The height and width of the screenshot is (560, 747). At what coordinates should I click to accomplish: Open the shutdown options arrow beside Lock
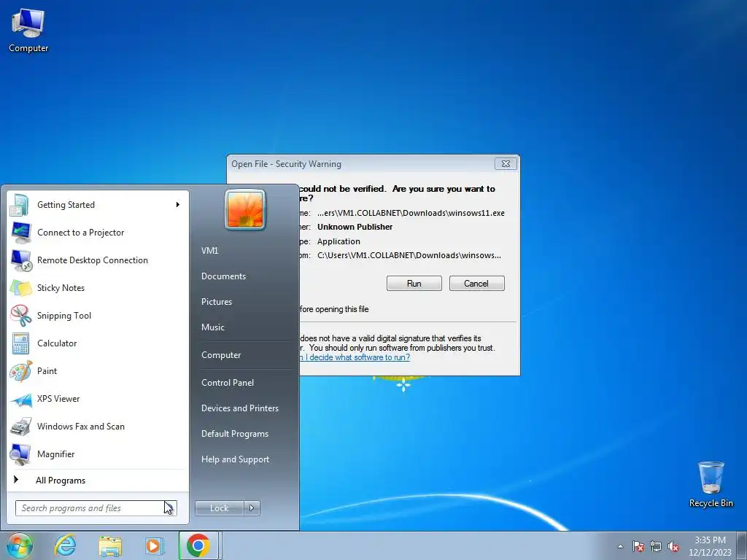pyautogui.click(x=252, y=508)
